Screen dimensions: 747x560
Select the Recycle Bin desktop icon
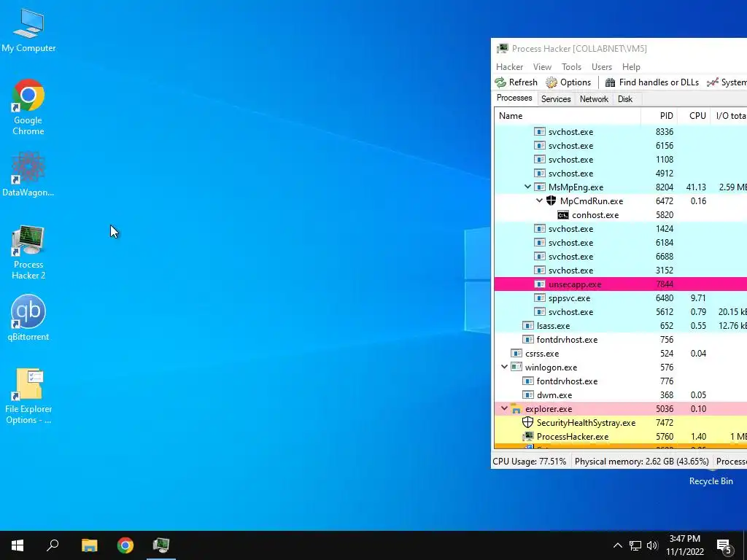(711, 478)
